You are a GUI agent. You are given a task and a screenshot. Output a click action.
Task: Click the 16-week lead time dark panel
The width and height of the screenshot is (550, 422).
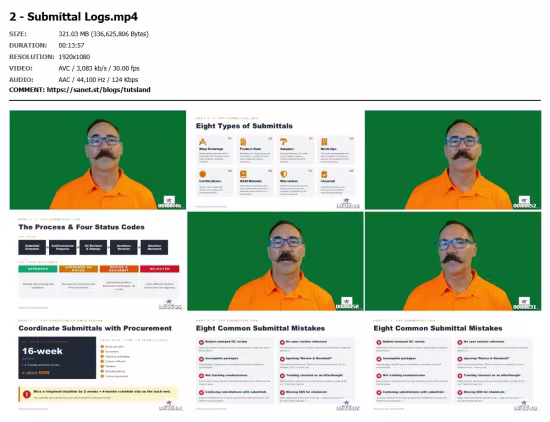tap(57, 357)
